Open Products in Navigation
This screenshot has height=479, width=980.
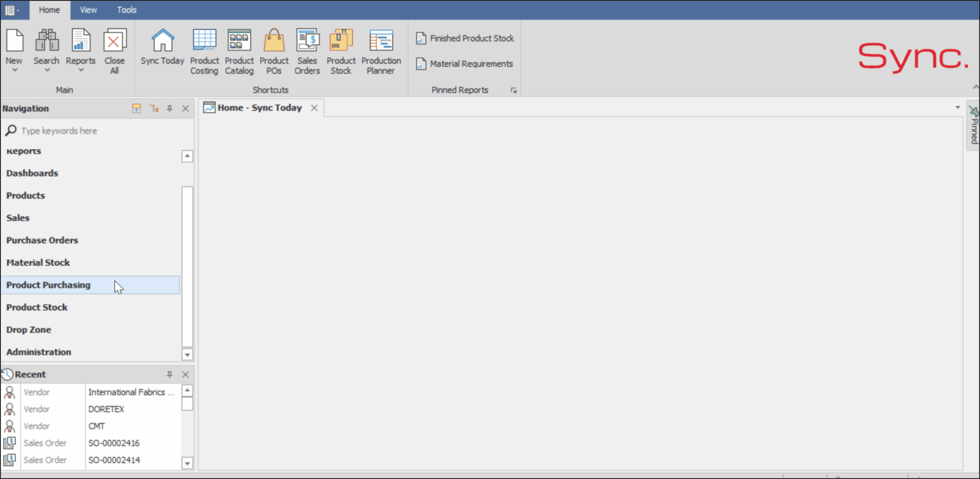click(91, 195)
